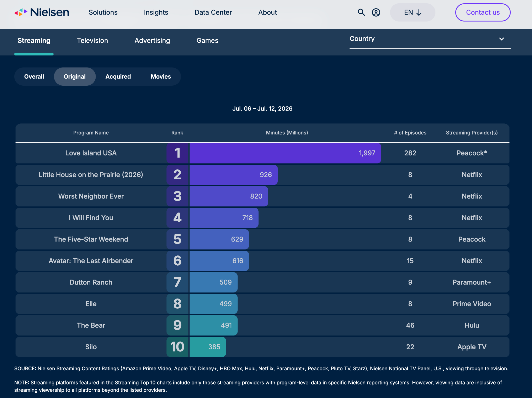Select the Acquired filter pill
Screen dimensions: 532x398
tap(118, 76)
